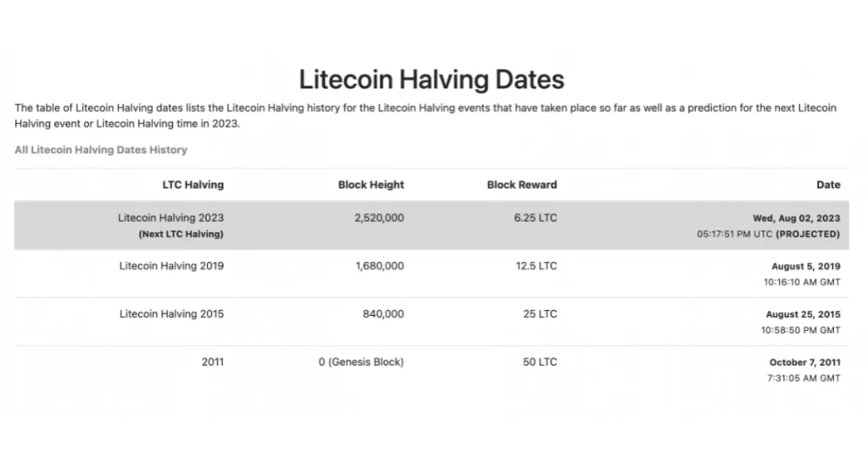868x454 pixels.
Task: Click the 0 (Genesis Block) cell
Action: pos(361,363)
